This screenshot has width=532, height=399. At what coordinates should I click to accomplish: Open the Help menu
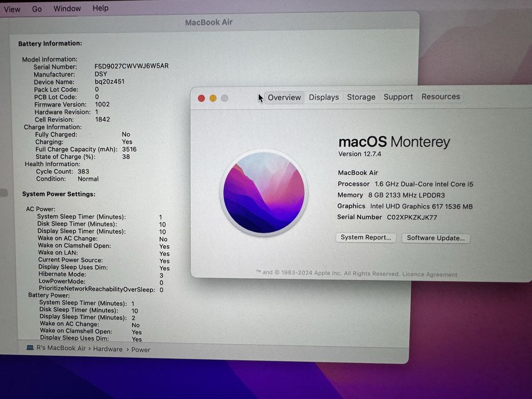click(x=100, y=8)
